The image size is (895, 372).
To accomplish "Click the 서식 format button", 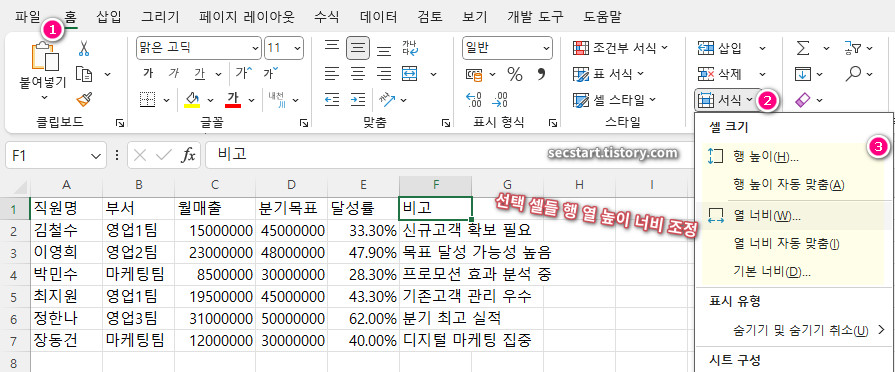I will [x=725, y=100].
